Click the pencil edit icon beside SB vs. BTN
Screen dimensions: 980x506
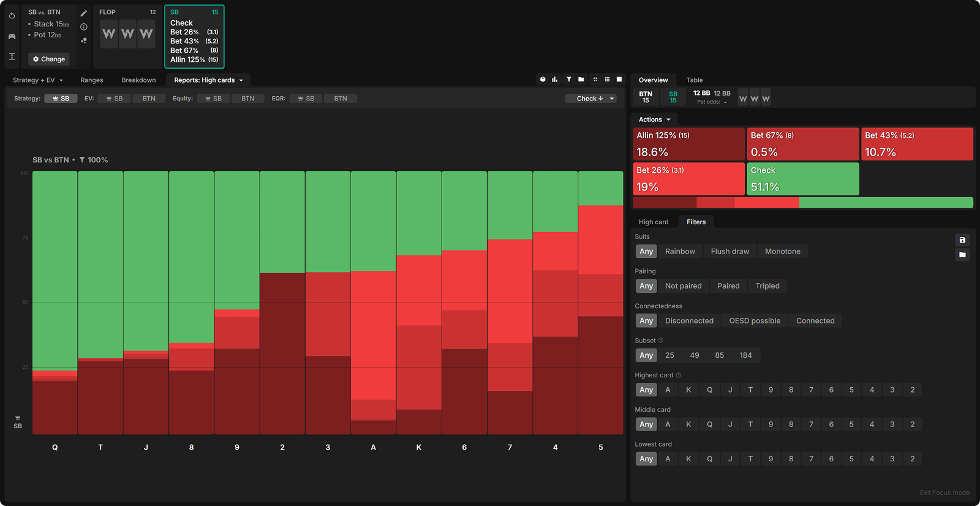click(x=84, y=13)
